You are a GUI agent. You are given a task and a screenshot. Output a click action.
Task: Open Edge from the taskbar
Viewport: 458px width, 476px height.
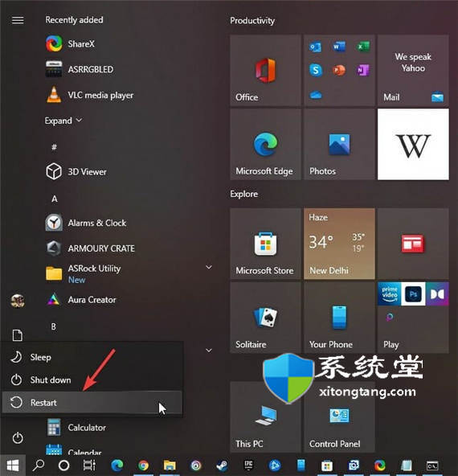[x=117, y=465]
